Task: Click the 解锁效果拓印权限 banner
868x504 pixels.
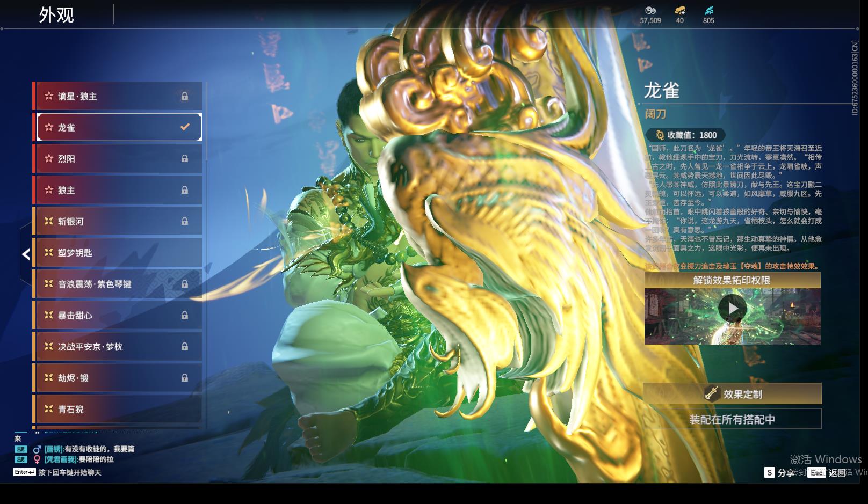Action: 732,280
